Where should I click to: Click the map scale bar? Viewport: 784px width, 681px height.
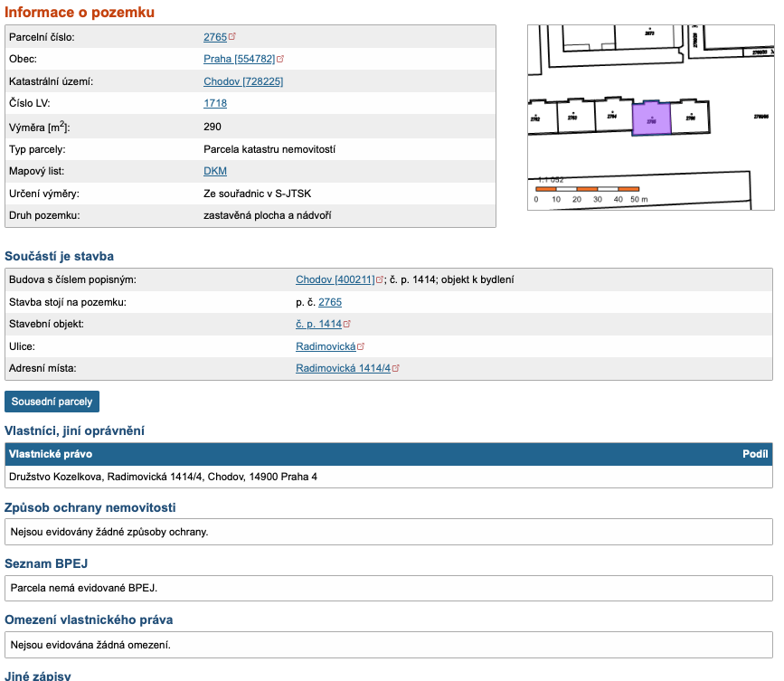(588, 189)
